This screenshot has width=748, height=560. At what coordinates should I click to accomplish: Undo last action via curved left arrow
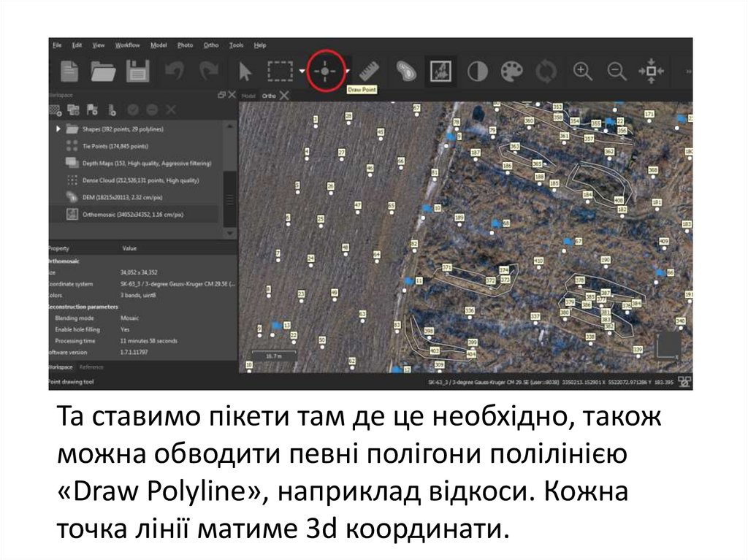pos(174,71)
